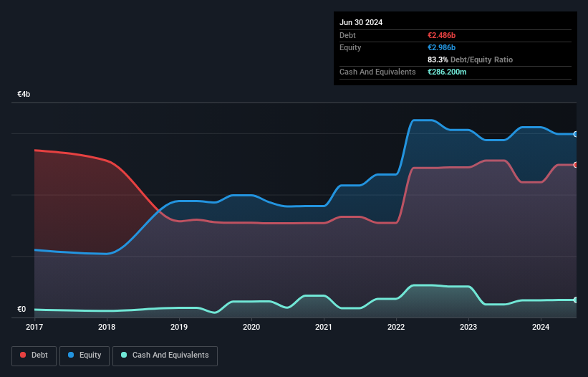The image size is (588, 377).
Task: Click the teal Cash endpoint marker
Action: click(x=576, y=300)
